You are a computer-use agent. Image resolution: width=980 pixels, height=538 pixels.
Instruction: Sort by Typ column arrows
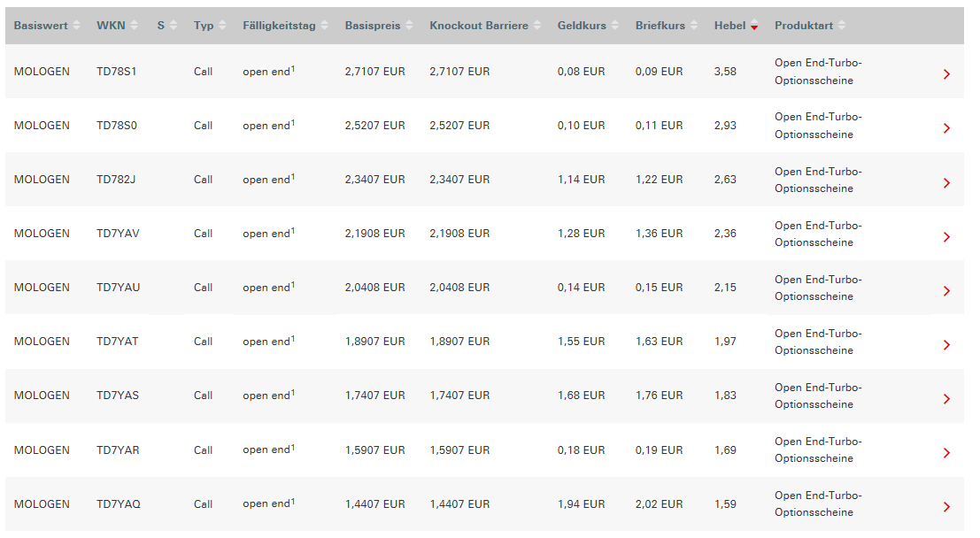point(222,26)
